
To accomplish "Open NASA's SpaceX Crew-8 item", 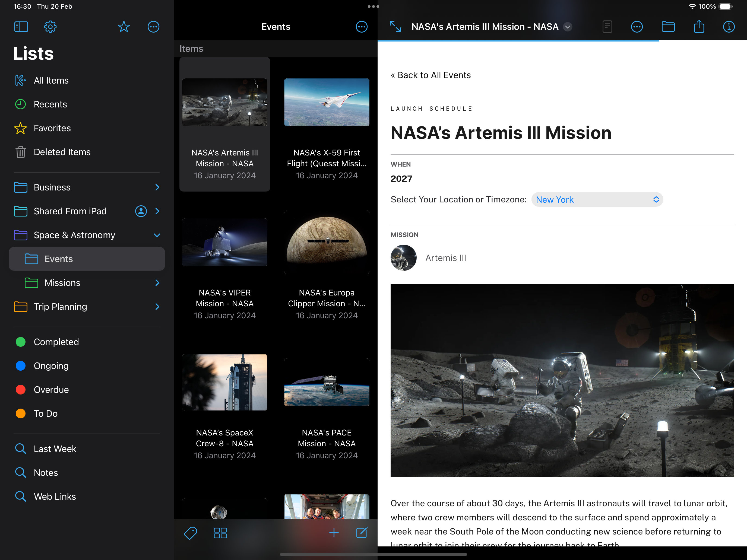I will coord(224,404).
